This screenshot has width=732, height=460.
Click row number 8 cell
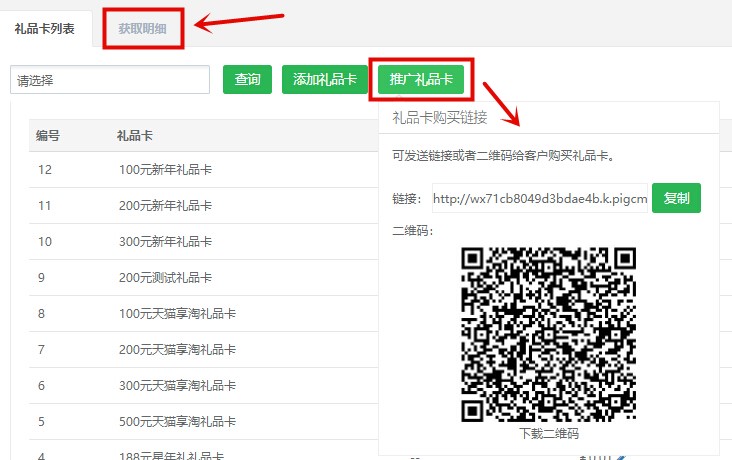42,313
